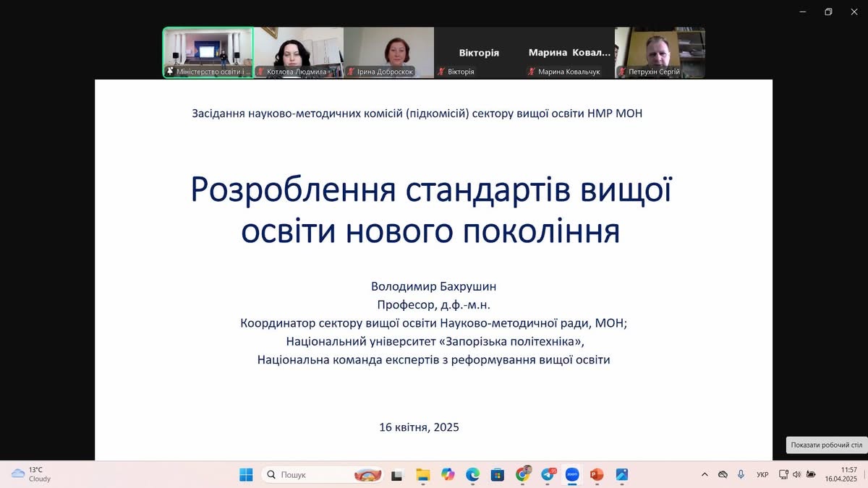Launch Telegram from the taskbar

point(548,475)
